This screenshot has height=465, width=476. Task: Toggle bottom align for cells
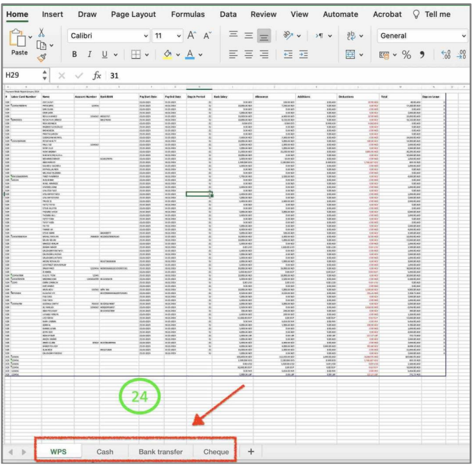[263, 36]
